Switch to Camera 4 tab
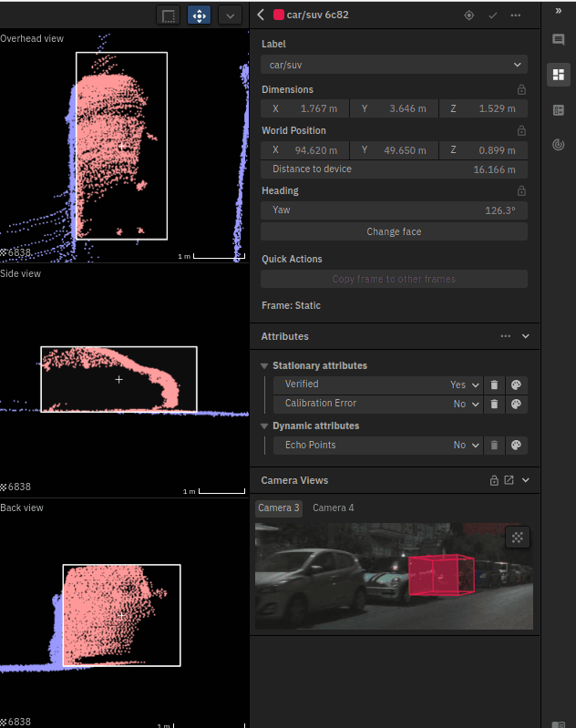Image resolution: width=576 pixels, height=728 pixels. click(x=333, y=508)
